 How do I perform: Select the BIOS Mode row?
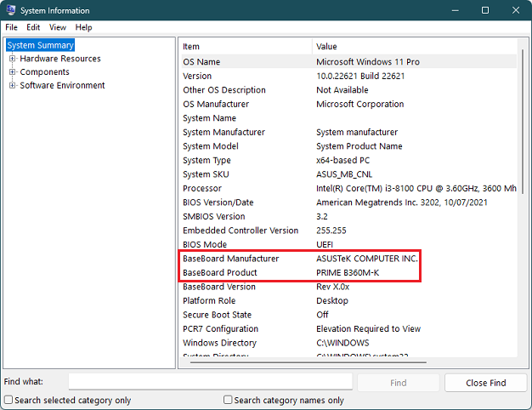point(349,244)
